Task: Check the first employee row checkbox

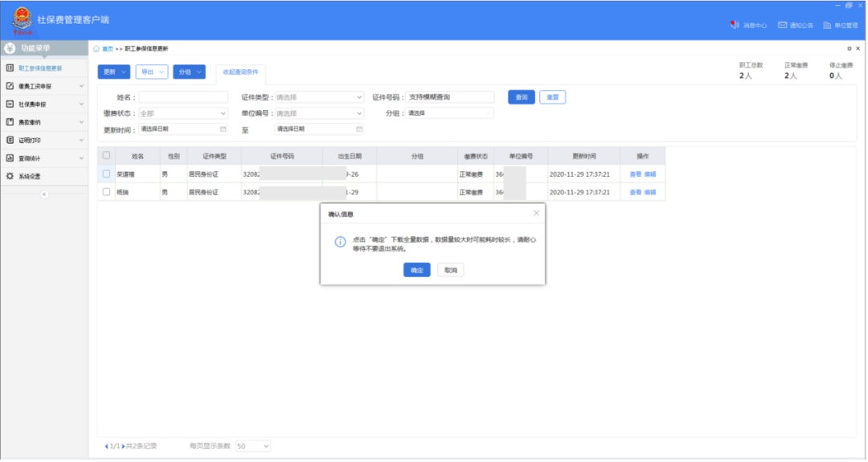Action: [106, 174]
